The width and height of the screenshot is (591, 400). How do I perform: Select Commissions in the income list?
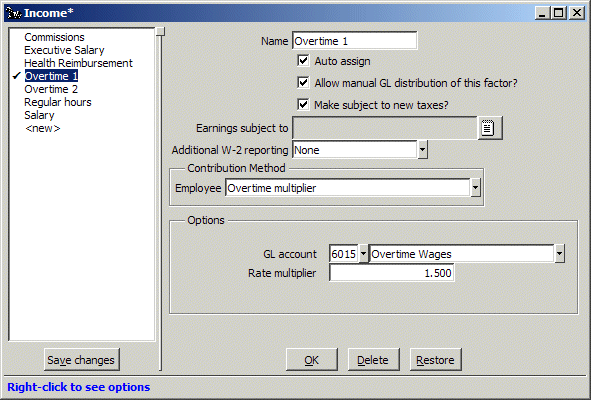54,37
